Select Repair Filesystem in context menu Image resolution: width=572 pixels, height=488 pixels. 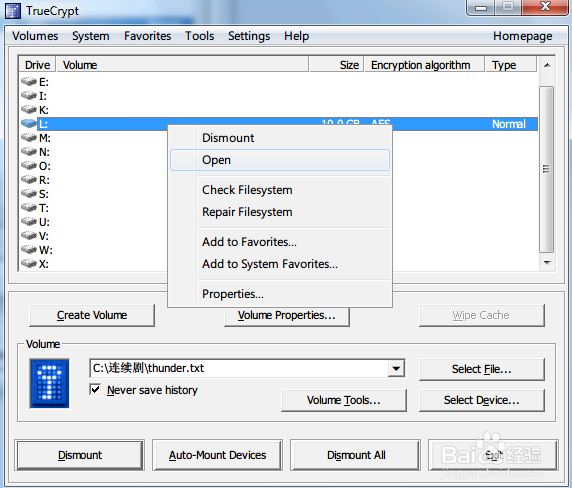[x=280, y=212]
